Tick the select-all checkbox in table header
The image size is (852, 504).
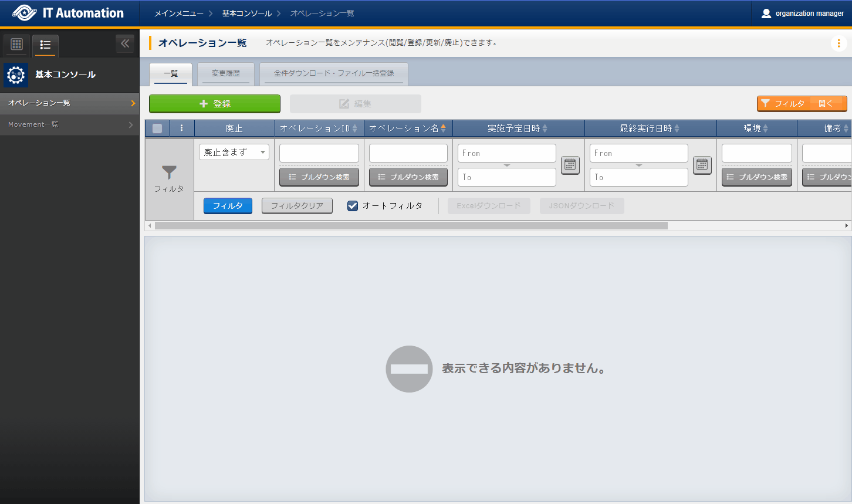(x=157, y=128)
